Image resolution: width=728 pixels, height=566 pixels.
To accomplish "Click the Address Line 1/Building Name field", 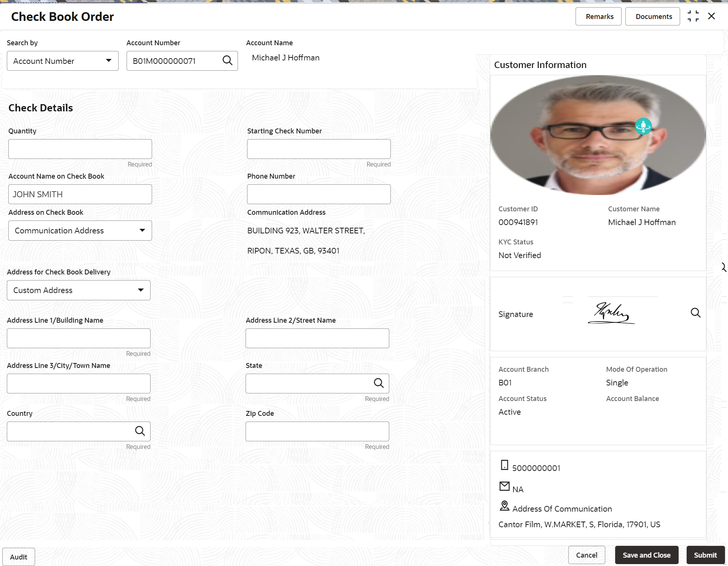I will tap(79, 338).
